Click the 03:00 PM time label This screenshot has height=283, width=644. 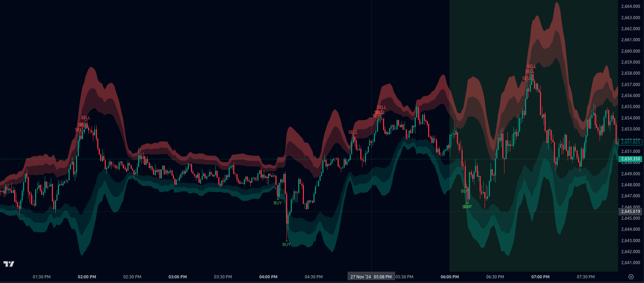tap(178, 277)
